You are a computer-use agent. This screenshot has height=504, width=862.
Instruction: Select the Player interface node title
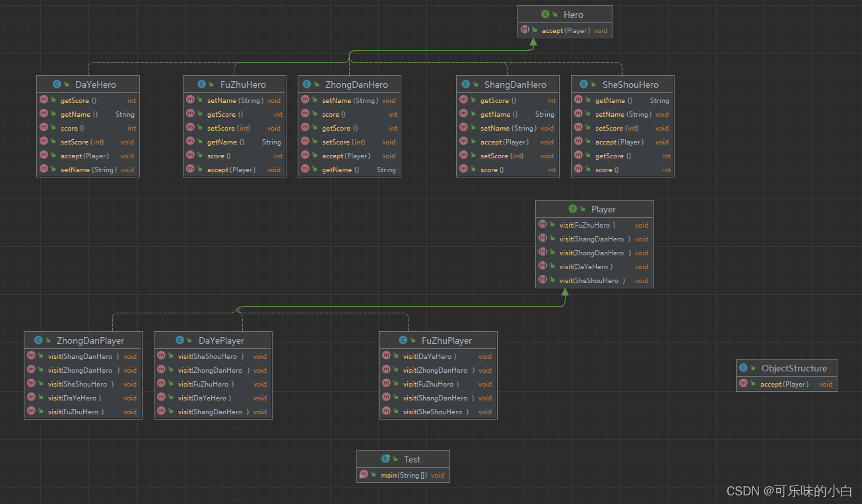tap(603, 209)
